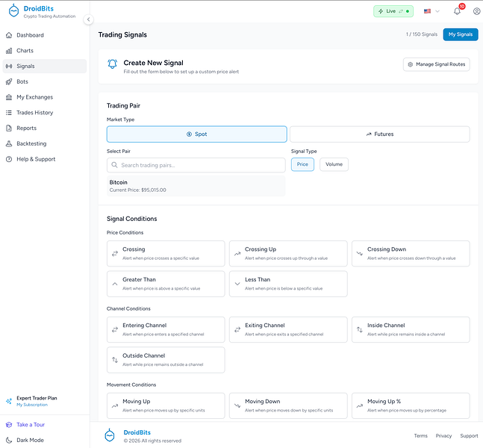The width and height of the screenshot is (483, 448).
Task: Choose Volume signal type
Action: pyautogui.click(x=334, y=164)
